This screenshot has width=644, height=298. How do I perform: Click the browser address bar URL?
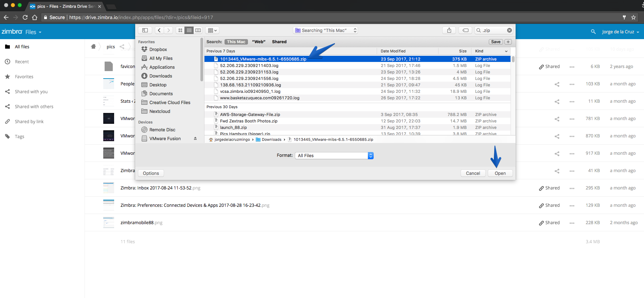tap(141, 17)
